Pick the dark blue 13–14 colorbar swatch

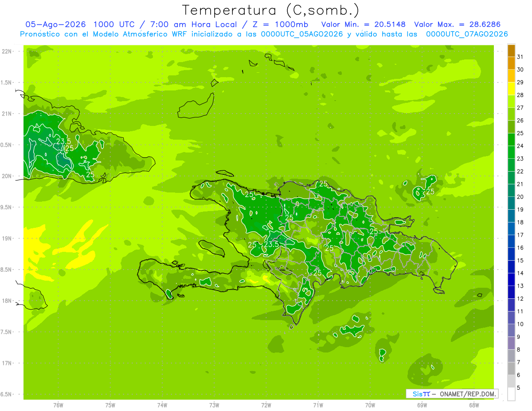[511, 279]
